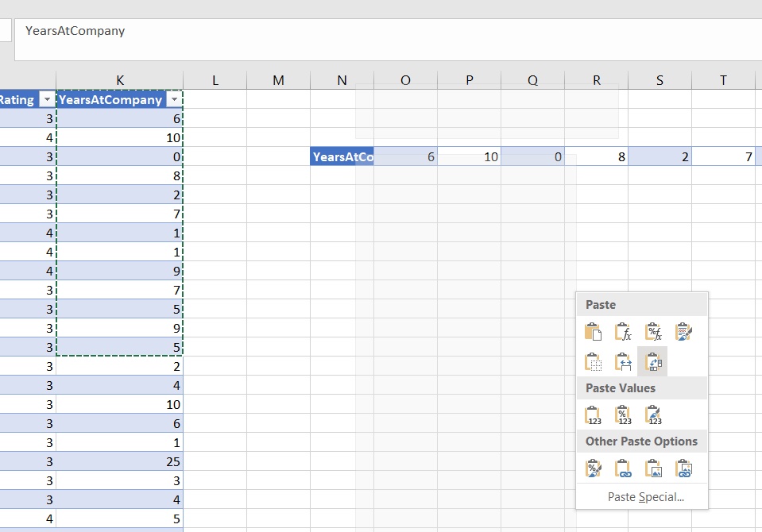The width and height of the screenshot is (762, 532).
Task: Open the Paste Special... dialog
Action: coord(646,497)
